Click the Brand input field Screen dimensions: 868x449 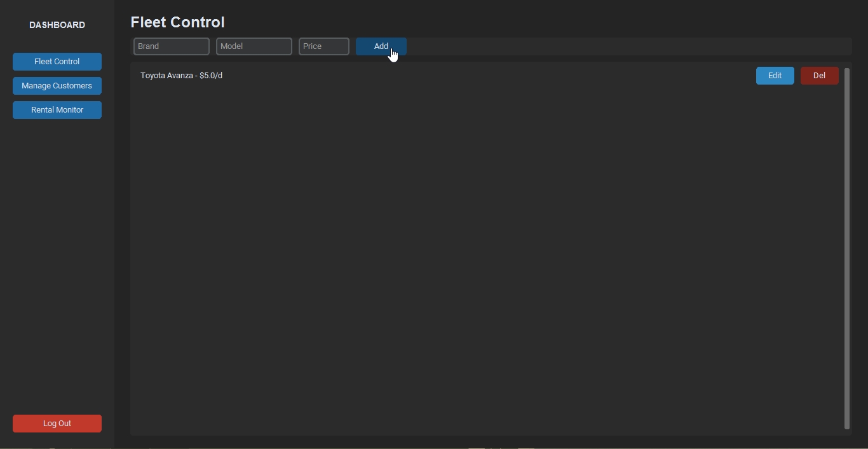172,46
